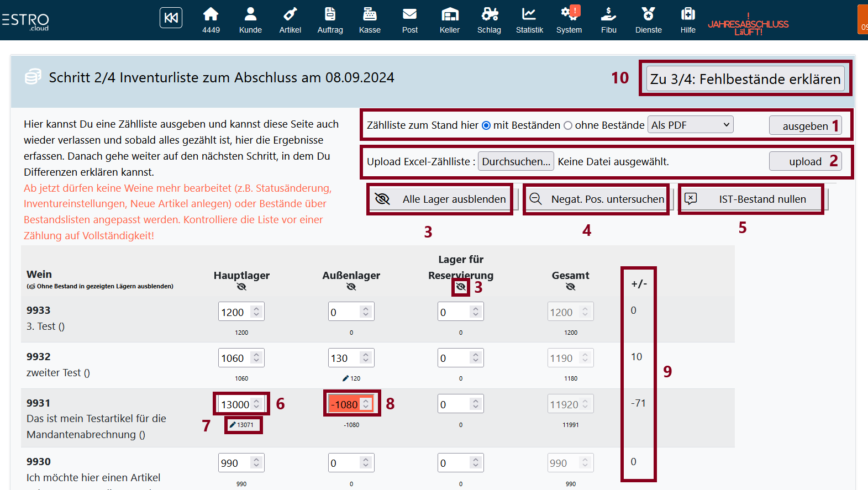
Task: Open the Post mail menu
Action: [x=409, y=20]
